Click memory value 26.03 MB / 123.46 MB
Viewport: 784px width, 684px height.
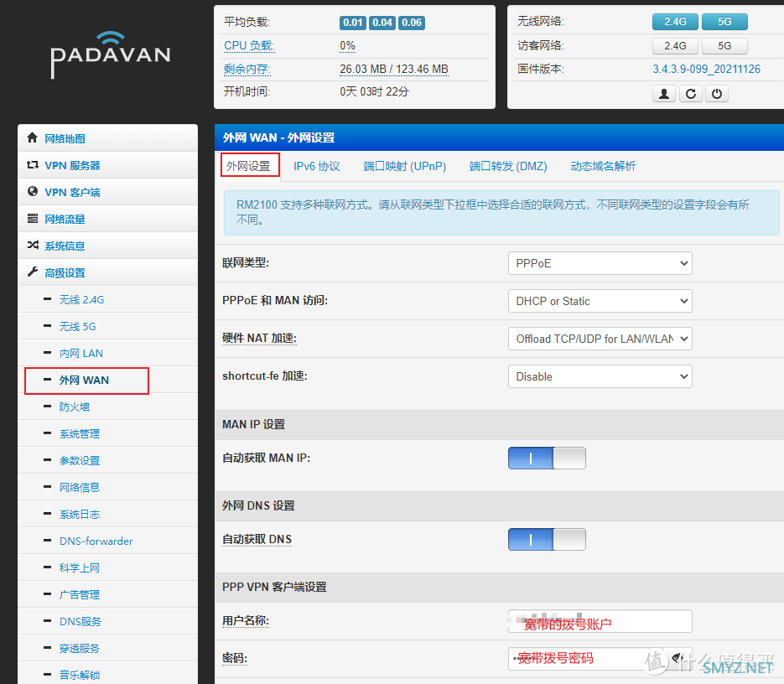pyautogui.click(x=394, y=69)
